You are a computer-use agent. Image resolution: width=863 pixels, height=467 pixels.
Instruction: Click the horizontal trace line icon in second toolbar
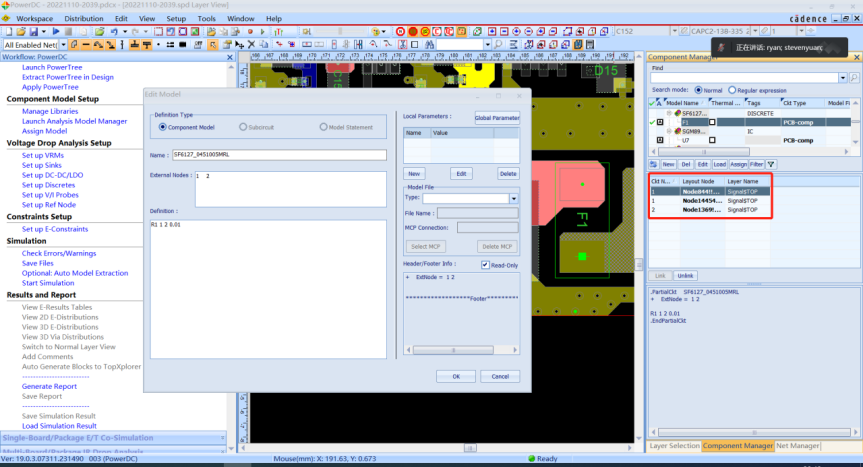(x=86, y=45)
